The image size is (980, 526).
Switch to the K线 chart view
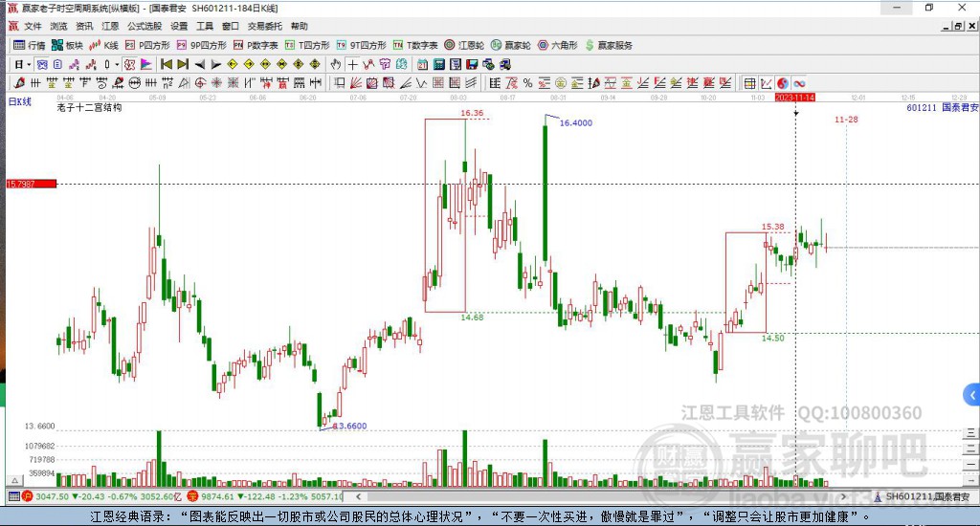pyautogui.click(x=103, y=45)
